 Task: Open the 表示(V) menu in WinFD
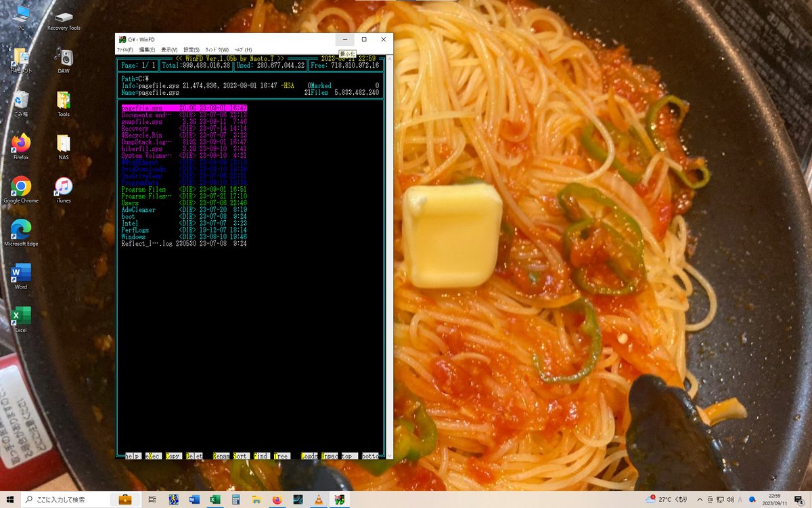(169, 50)
